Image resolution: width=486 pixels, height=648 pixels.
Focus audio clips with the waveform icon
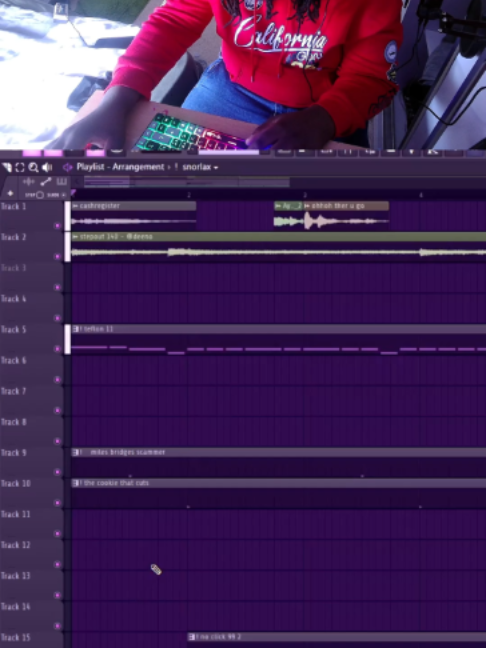click(29, 181)
